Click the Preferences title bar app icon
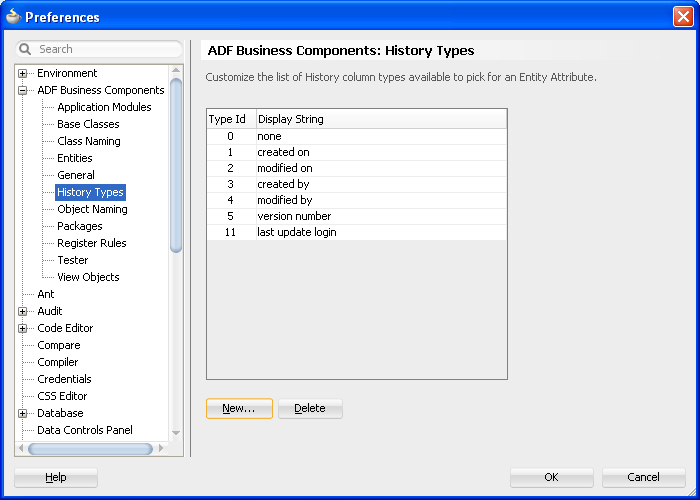700x500 pixels. [x=13, y=17]
